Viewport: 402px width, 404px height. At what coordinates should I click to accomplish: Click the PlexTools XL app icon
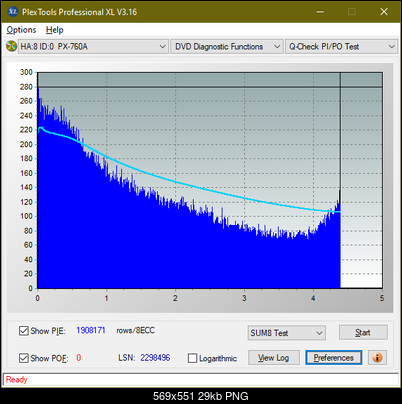(x=12, y=12)
